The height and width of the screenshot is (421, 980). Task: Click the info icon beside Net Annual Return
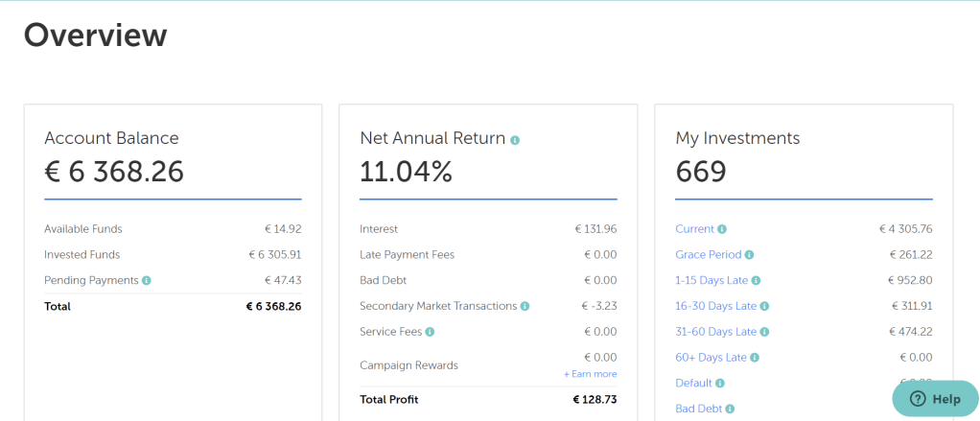click(515, 140)
